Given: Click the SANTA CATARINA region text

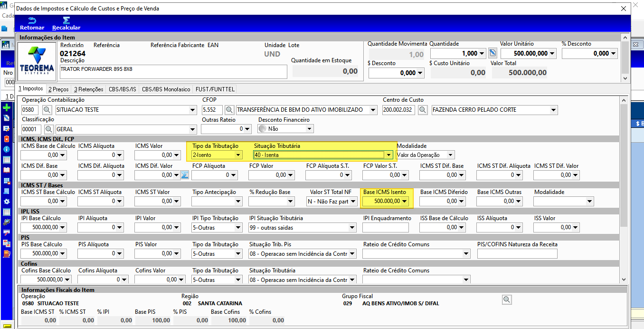Looking at the screenshot, I should tap(220, 303).
